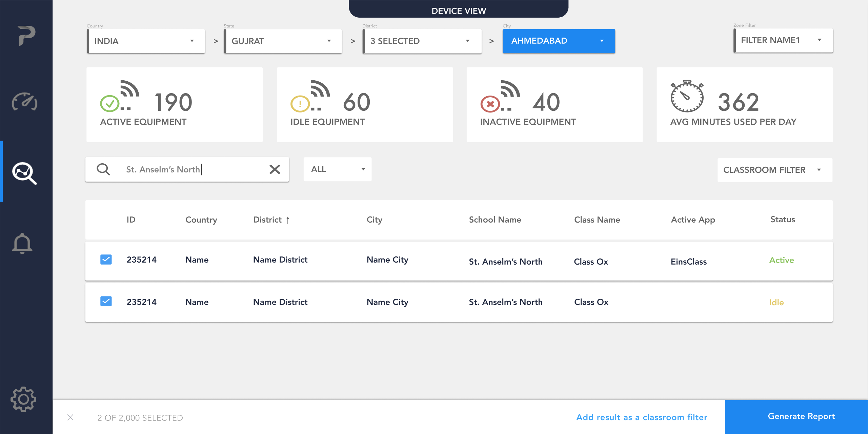Screen dimensions: 868x434
Task: Dismiss selection with bottom-left X icon
Action: [x=70, y=417]
